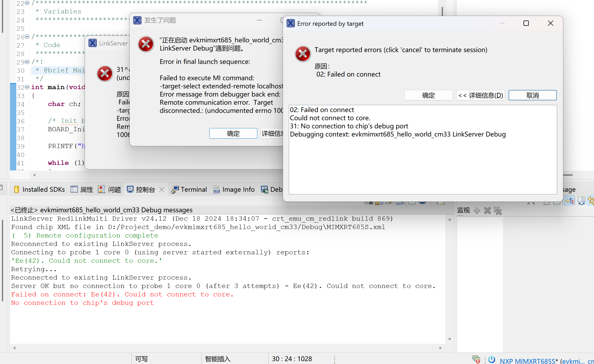Collapse the Variables comment block fold
594x364 pixels.
coord(27,3)
